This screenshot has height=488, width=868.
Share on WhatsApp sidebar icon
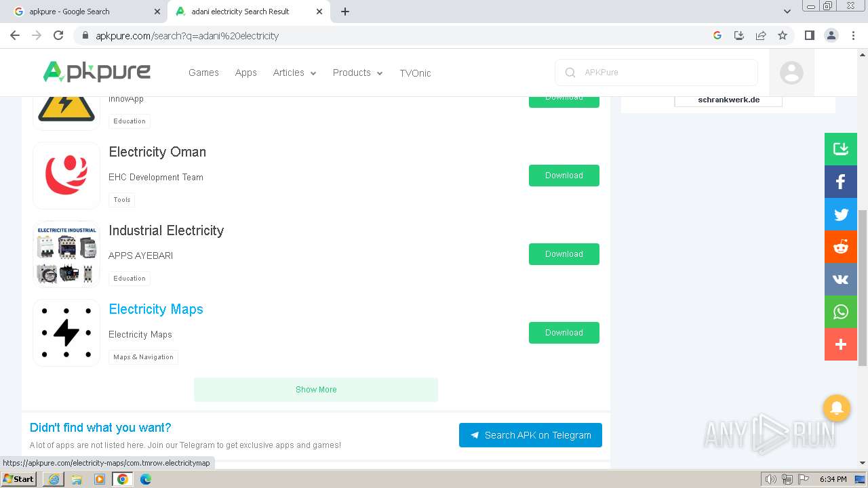click(841, 312)
